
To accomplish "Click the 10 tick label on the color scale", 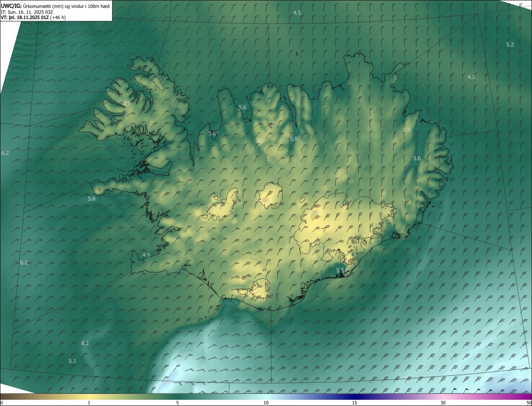I will pyautogui.click(x=266, y=403).
